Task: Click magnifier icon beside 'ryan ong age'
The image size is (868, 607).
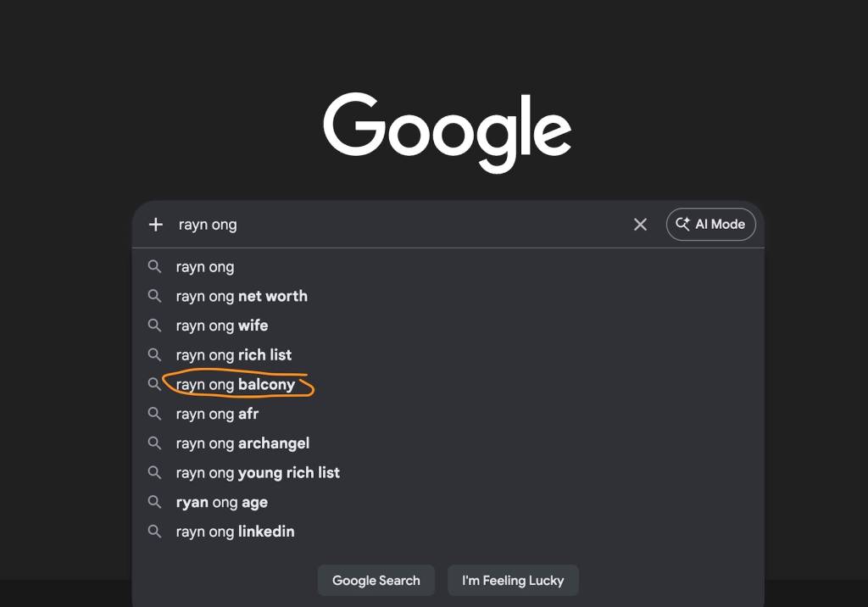Action: click(x=154, y=502)
